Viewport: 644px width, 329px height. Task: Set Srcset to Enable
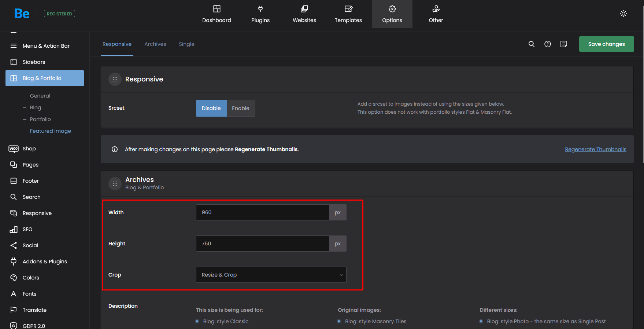click(x=241, y=108)
